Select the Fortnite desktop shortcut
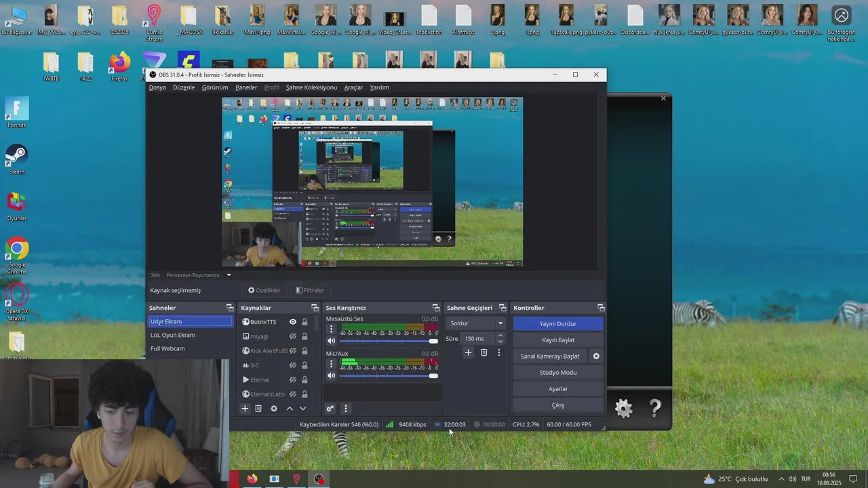 pyautogui.click(x=16, y=113)
